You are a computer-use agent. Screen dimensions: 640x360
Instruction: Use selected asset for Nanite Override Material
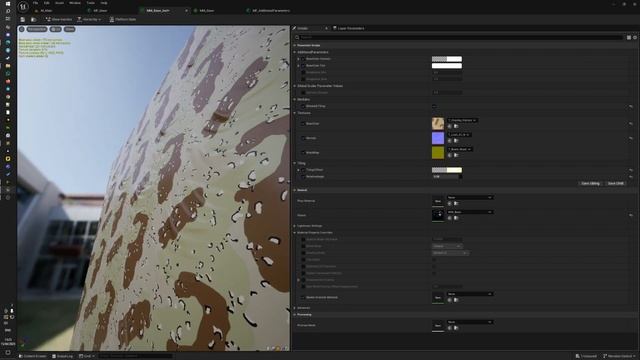450,300
